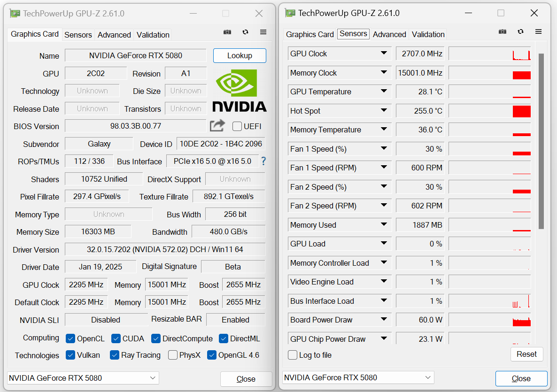
Task: Enable the UEFI checkbox
Action: click(x=237, y=126)
